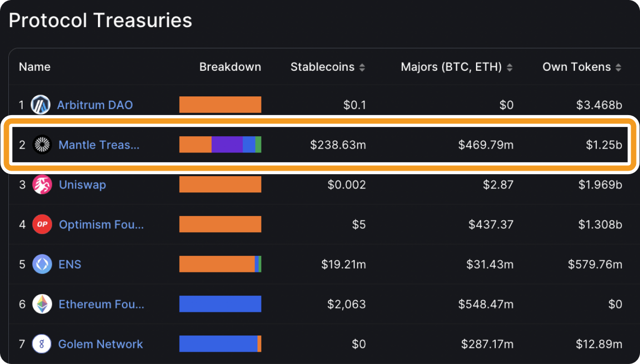Click the Arbitrum DAO logo icon
Screen dimensions: 640x364
click(40, 105)
